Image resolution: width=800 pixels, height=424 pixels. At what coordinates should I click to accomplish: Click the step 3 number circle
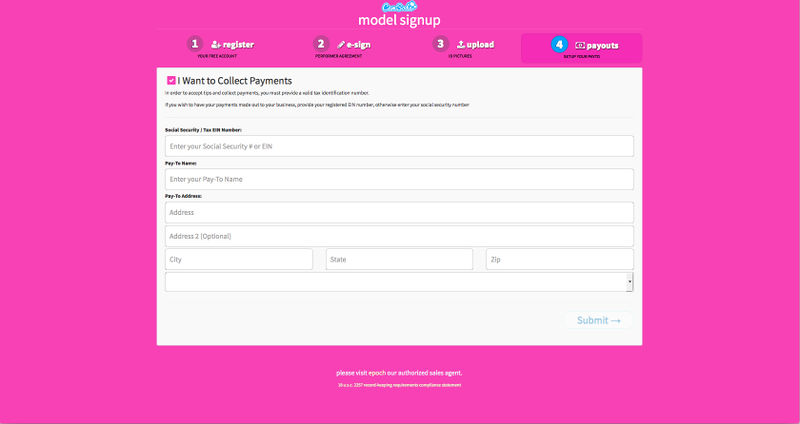pos(440,44)
